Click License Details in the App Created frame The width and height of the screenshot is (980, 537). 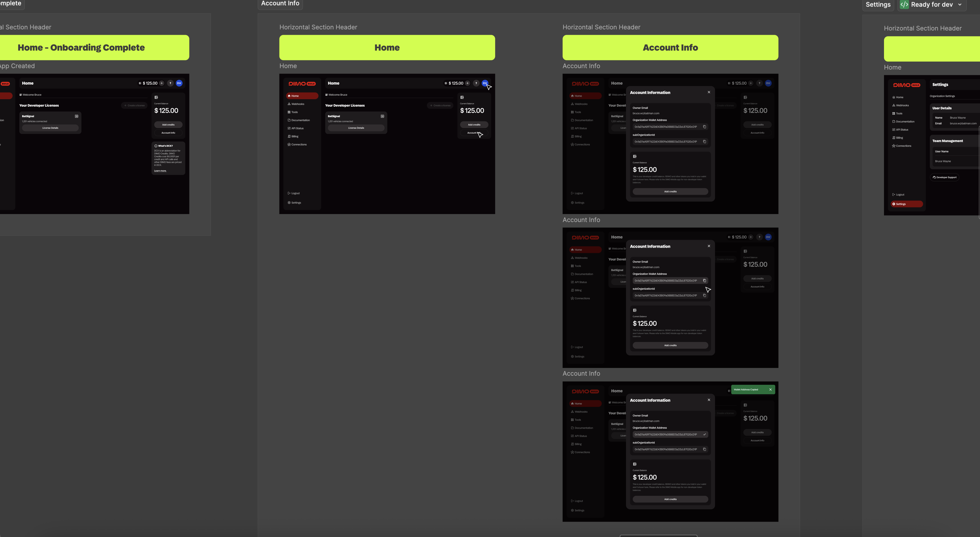50,128
